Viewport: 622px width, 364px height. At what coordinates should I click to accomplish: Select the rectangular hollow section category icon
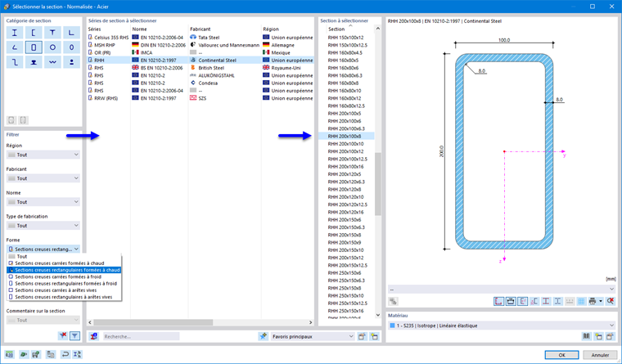click(x=34, y=47)
